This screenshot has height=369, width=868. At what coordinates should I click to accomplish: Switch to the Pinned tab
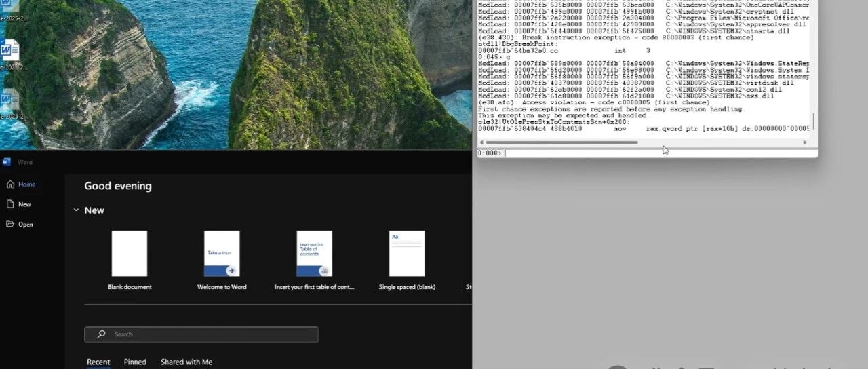pos(135,362)
